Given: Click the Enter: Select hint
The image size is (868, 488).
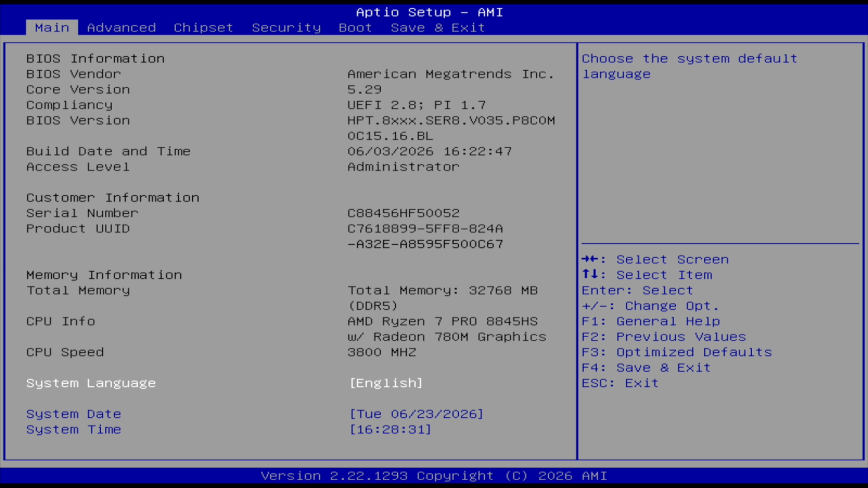Looking at the screenshot, I should tap(638, 290).
